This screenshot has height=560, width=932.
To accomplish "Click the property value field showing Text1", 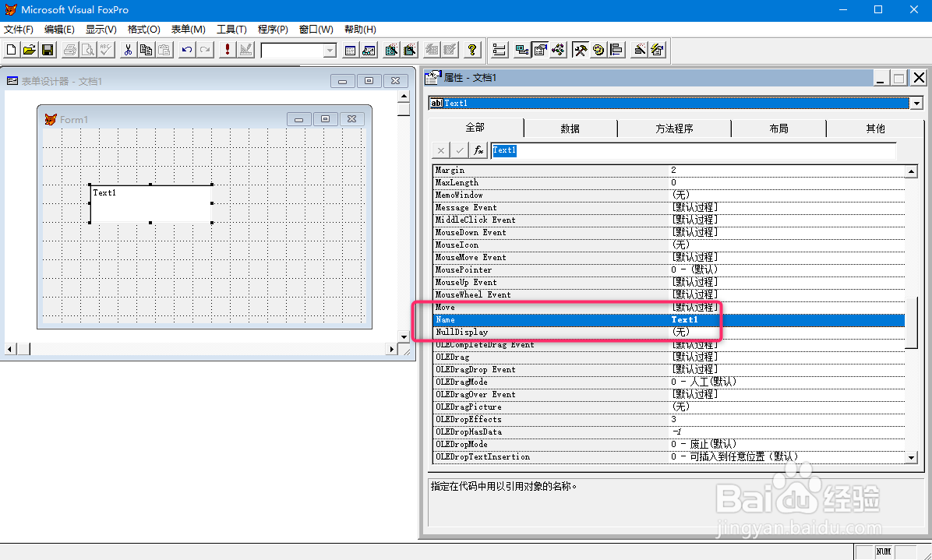I will [694, 151].
